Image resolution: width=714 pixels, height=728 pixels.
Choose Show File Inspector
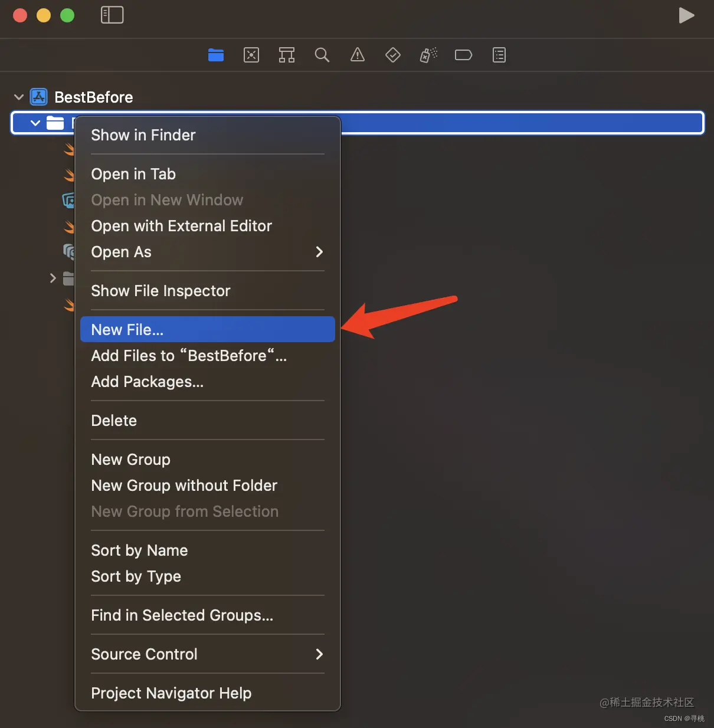208,291
